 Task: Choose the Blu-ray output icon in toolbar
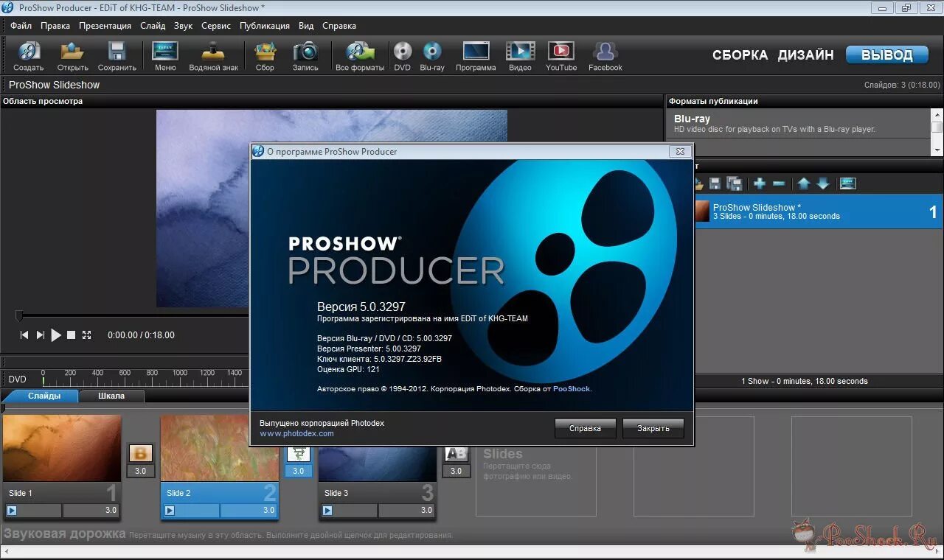click(432, 52)
